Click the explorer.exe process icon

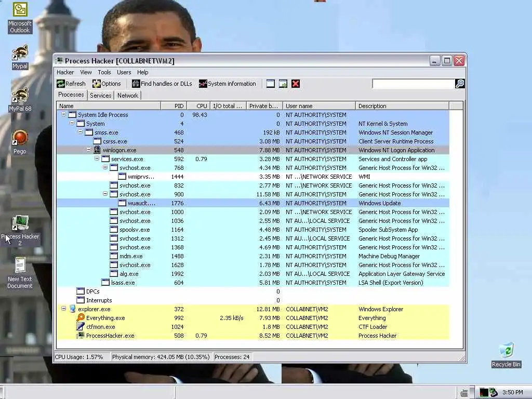[x=72, y=309]
